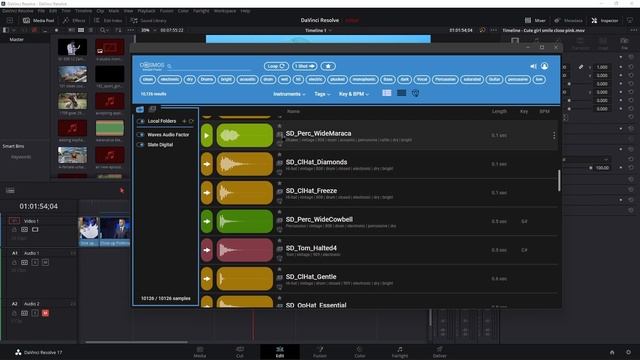Sort samples by BPM column
This screenshot has width=640, height=360.
(x=544, y=111)
